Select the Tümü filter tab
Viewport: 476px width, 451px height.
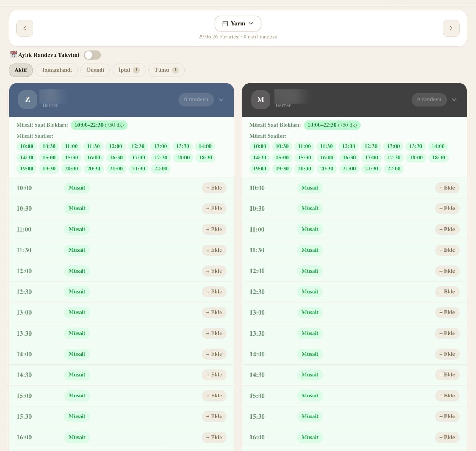166,70
